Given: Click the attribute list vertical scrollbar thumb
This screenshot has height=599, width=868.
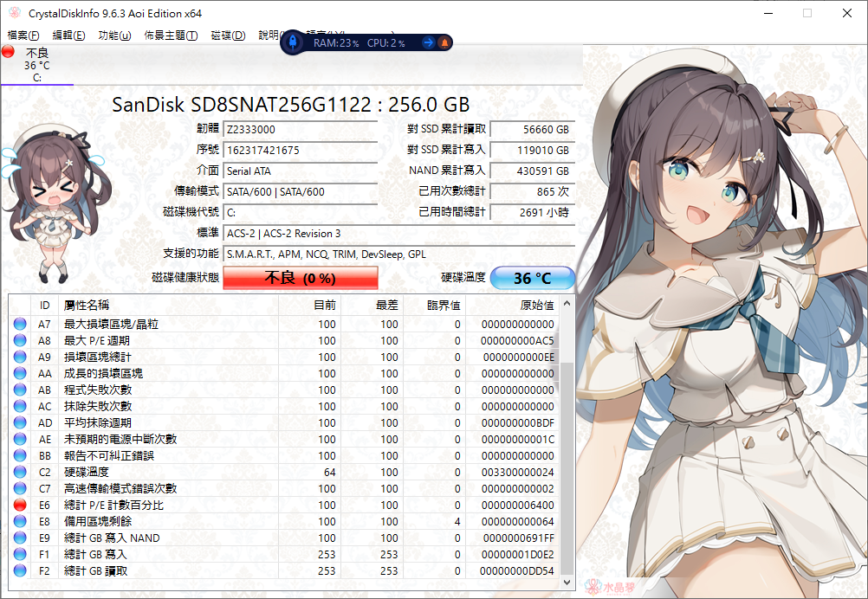Looking at the screenshot, I should click(567, 469).
